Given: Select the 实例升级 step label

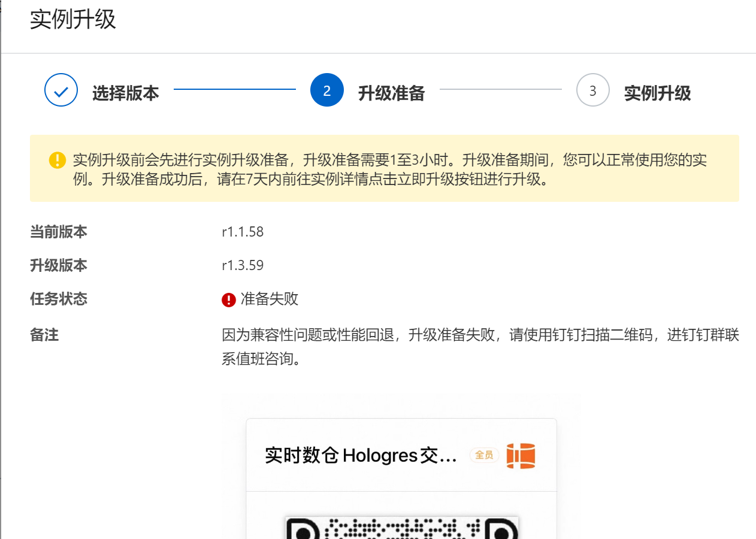Looking at the screenshot, I should (x=658, y=93).
